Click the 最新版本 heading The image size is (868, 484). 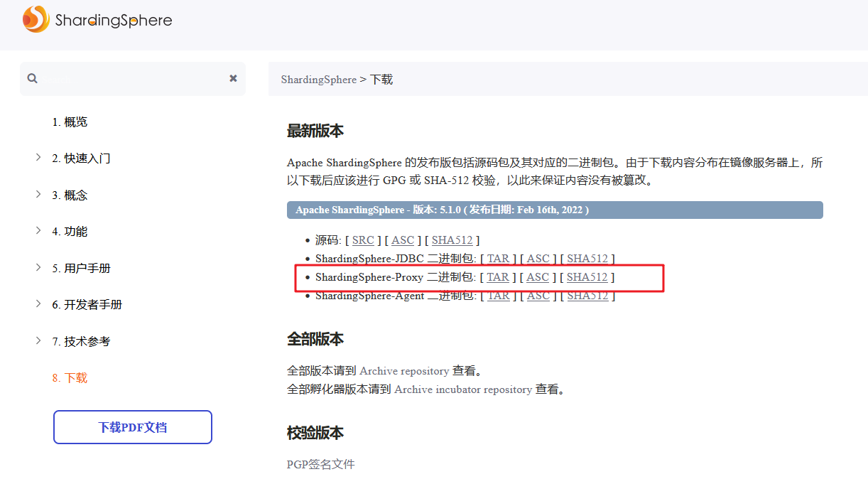click(x=315, y=131)
